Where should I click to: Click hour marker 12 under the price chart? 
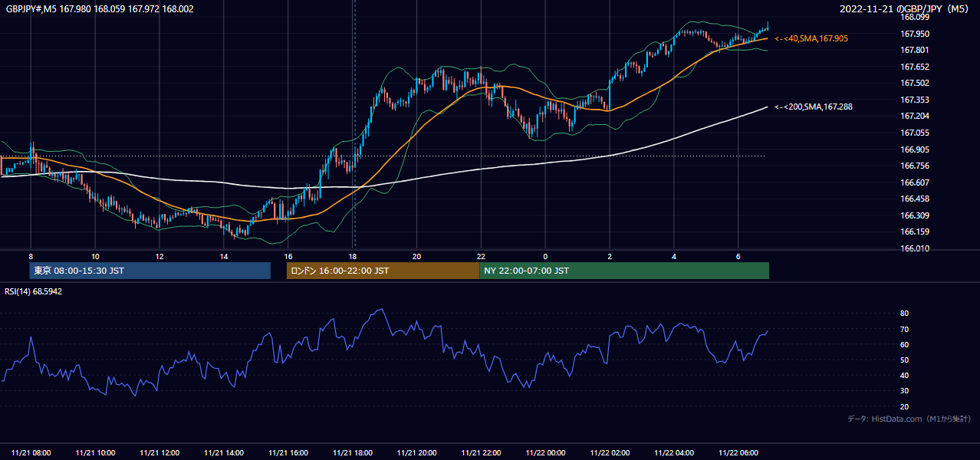coord(159,256)
